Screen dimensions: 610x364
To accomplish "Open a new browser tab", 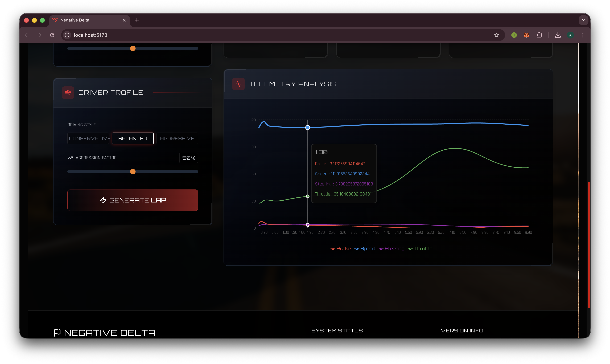I will click(137, 20).
